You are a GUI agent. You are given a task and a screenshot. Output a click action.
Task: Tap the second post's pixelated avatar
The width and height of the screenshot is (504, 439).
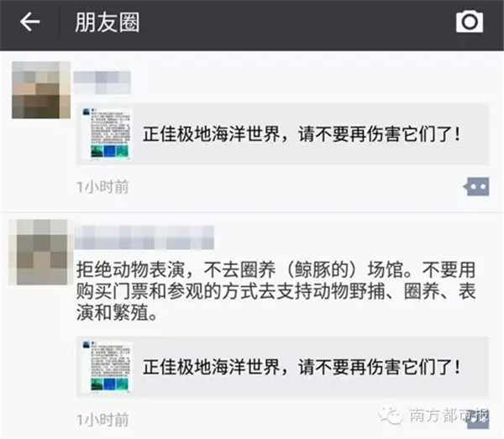click(x=39, y=252)
